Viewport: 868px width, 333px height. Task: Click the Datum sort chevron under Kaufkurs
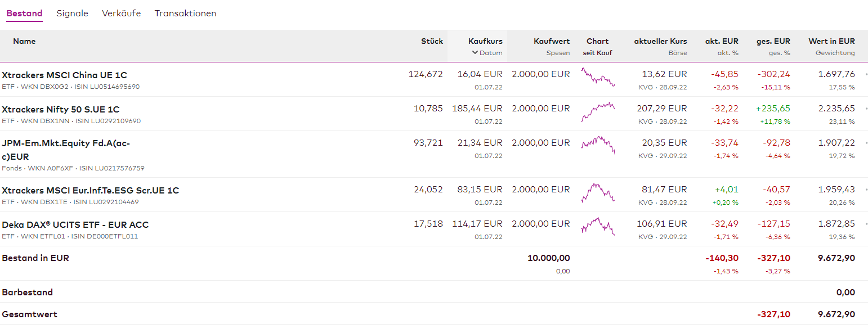[x=475, y=53]
